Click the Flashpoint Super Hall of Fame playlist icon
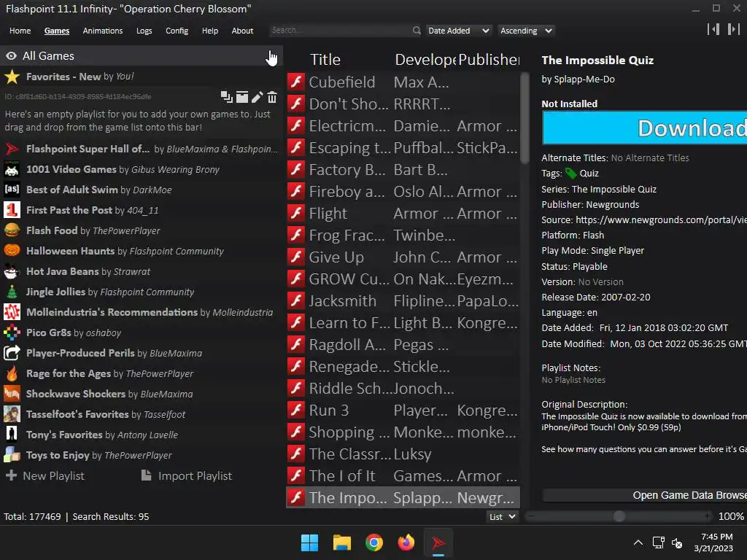Viewport: 747px width, 560px height. click(x=12, y=149)
